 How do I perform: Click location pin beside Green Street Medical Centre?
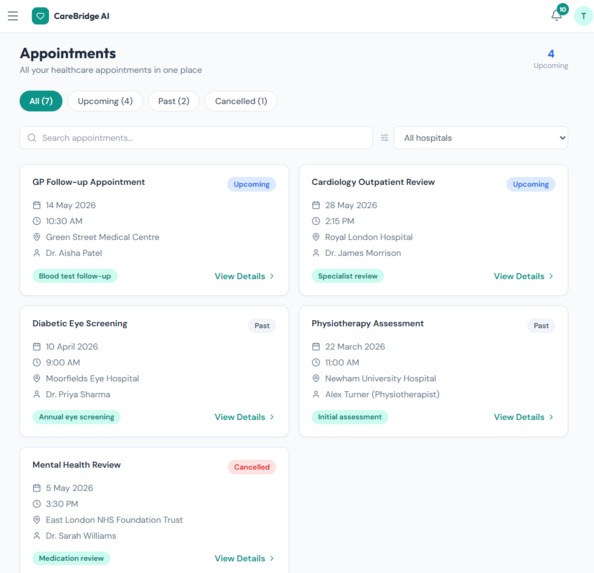pyautogui.click(x=37, y=237)
